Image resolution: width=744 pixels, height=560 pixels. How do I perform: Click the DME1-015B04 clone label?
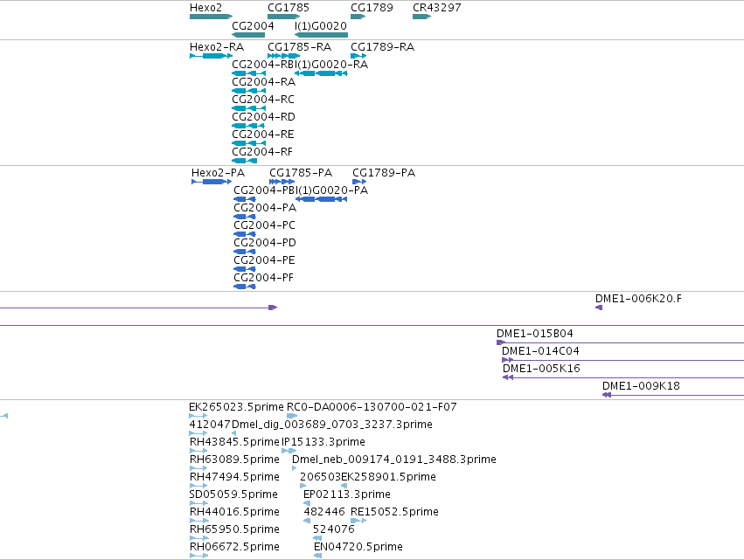pos(535,334)
